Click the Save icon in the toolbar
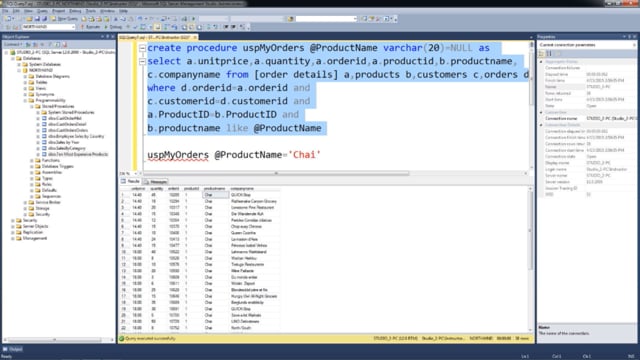 tap(37, 19)
